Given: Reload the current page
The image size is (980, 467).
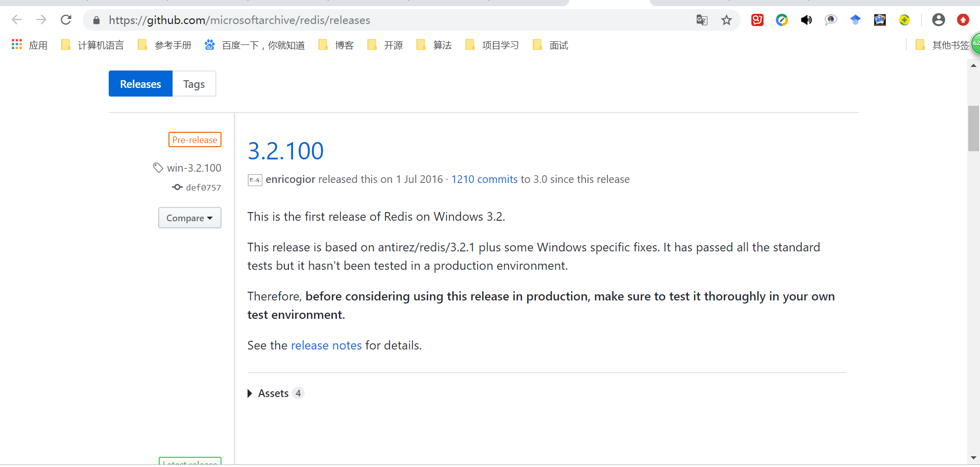Looking at the screenshot, I should [66, 20].
